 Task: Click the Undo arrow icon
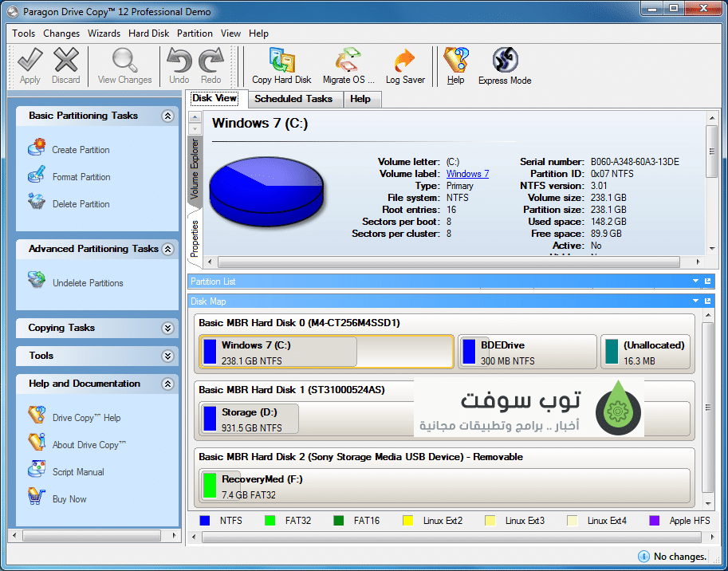click(x=179, y=61)
